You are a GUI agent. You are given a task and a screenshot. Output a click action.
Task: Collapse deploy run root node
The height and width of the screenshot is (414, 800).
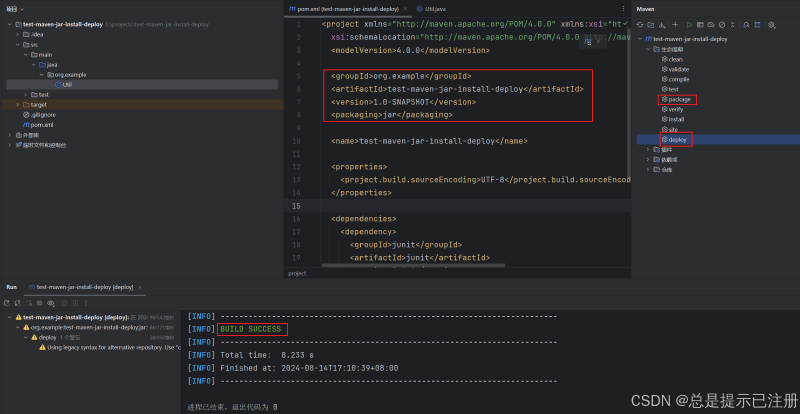(x=10, y=317)
